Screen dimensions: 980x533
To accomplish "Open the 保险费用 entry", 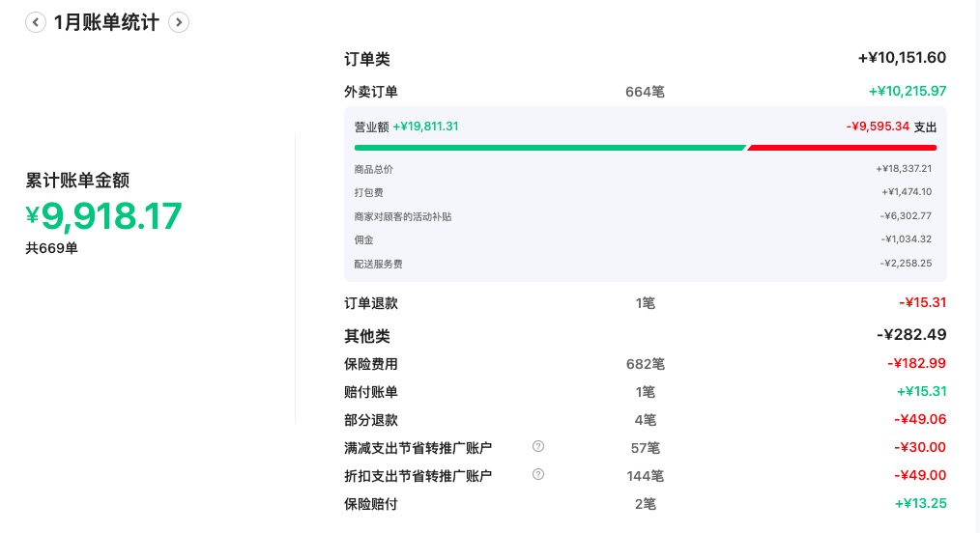I will (645, 364).
